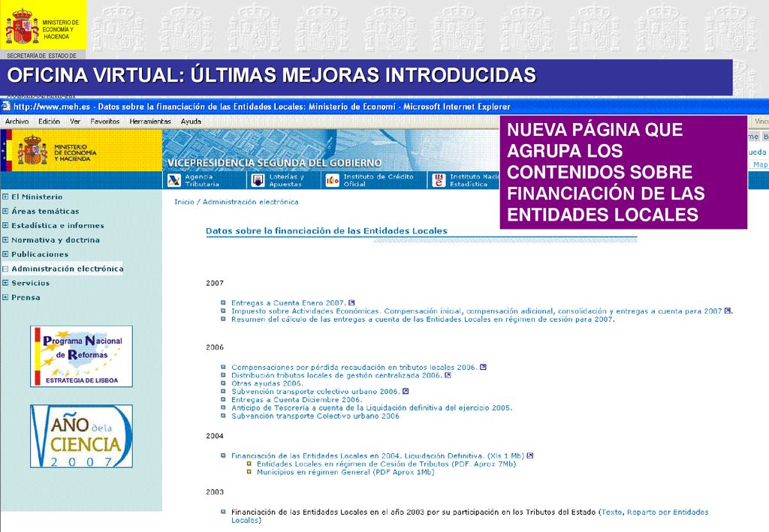Open the Ayuda menu
The image size is (769, 532).
[x=191, y=122]
